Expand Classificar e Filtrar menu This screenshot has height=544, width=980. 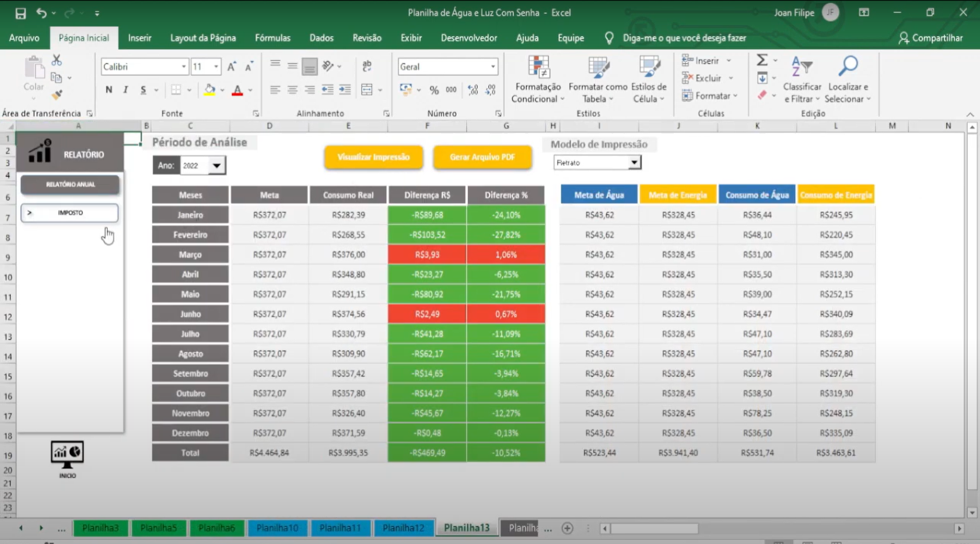(802, 80)
